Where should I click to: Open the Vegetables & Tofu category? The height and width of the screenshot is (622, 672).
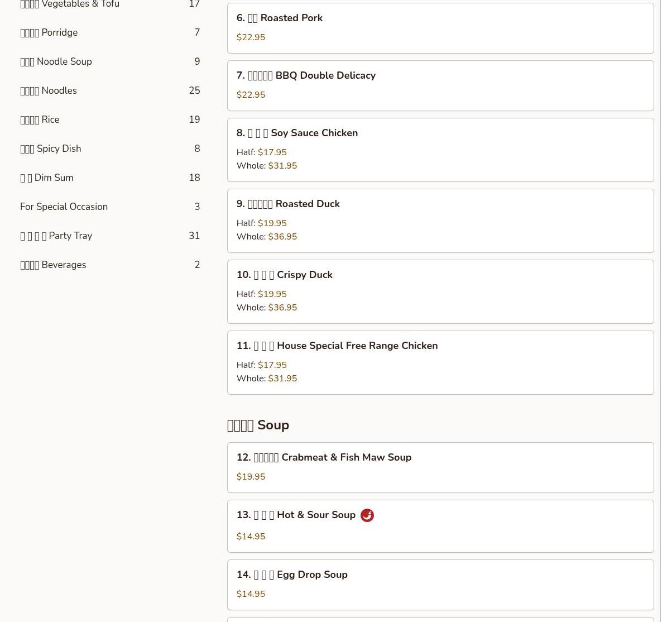(x=110, y=4)
